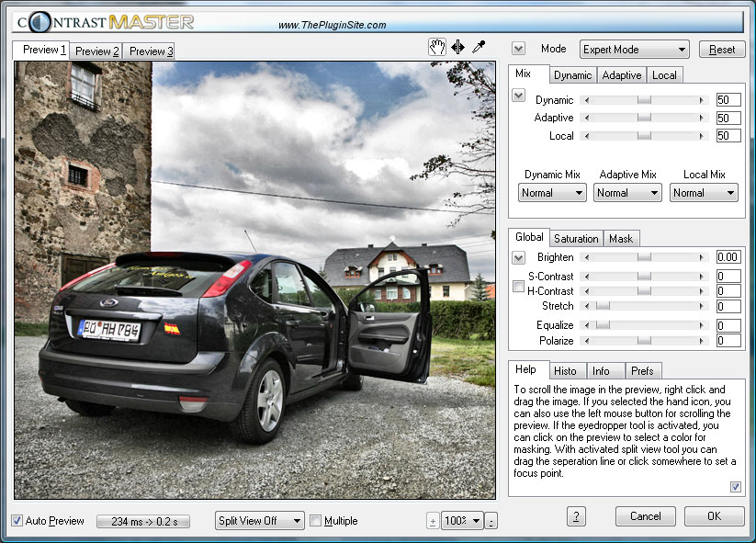The width and height of the screenshot is (756, 543).
Task: Click Equalize slider right arrow
Action: coord(702,325)
